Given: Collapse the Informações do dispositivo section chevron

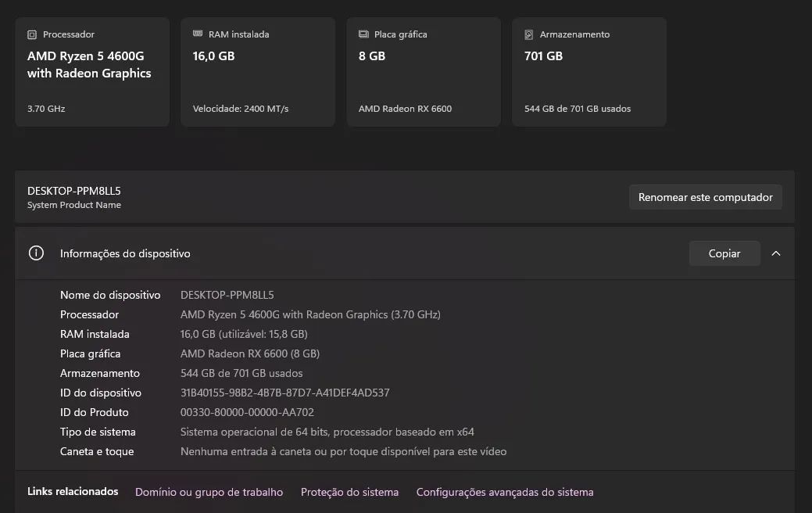Looking at the screenshot, I should click(776, 253).
